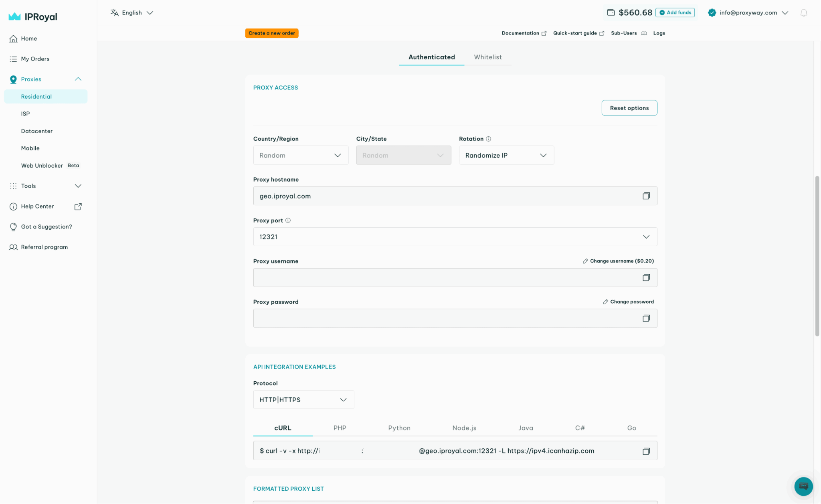Viewport: 821px width, 504px height.
Task: Click the Help Center info icon
Action: point(13,206)
